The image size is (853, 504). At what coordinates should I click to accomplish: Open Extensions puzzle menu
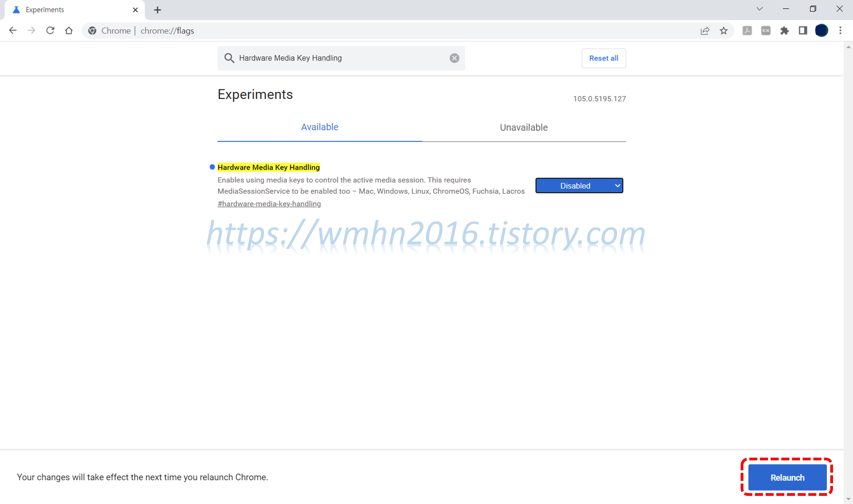[784, 31]
